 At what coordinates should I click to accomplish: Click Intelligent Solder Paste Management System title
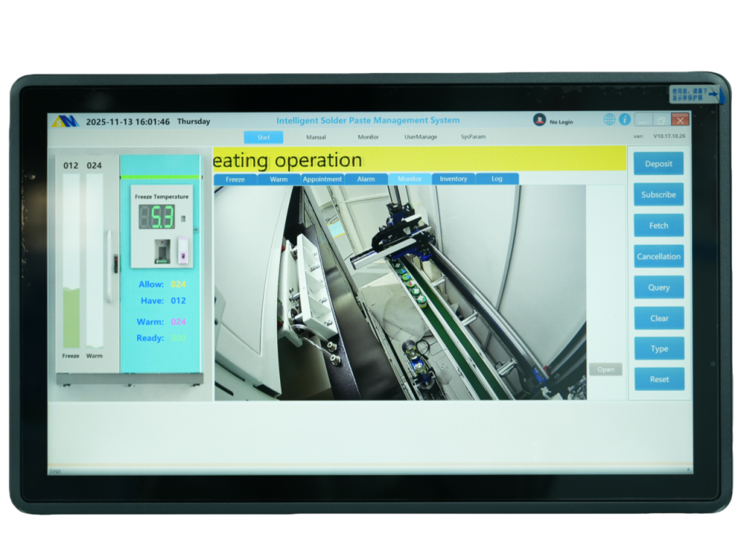click(368, 120)
